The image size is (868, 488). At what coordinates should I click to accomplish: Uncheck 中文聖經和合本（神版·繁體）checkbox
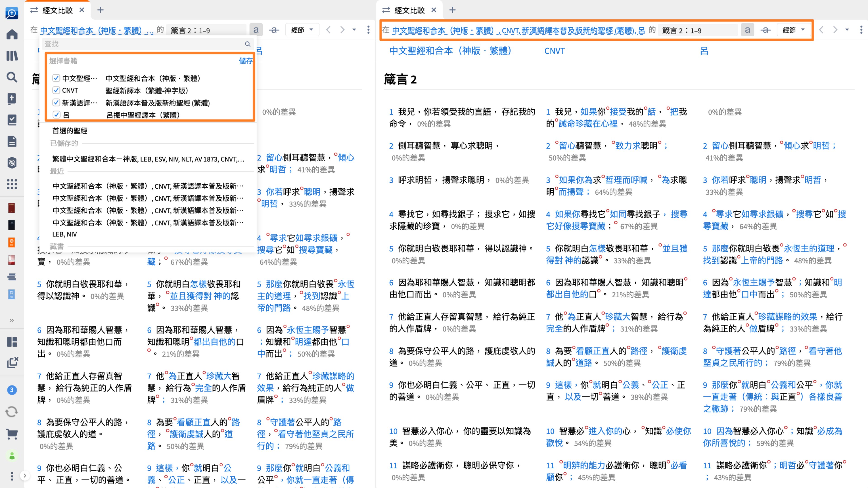pyautogui.click(x=56, y=78)
